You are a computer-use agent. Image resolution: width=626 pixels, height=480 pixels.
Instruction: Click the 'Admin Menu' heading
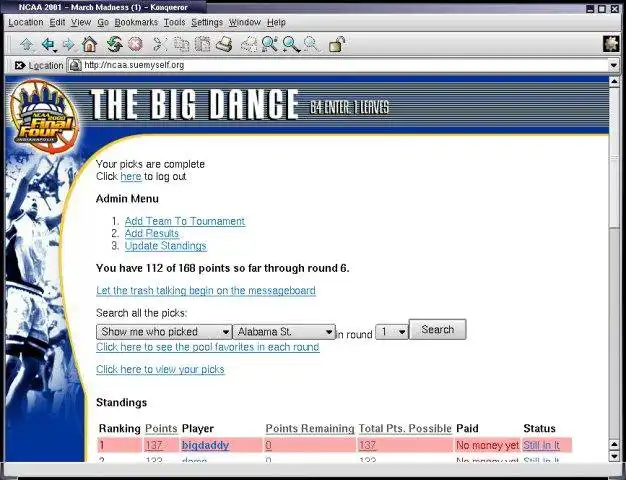tap(127, 199)
